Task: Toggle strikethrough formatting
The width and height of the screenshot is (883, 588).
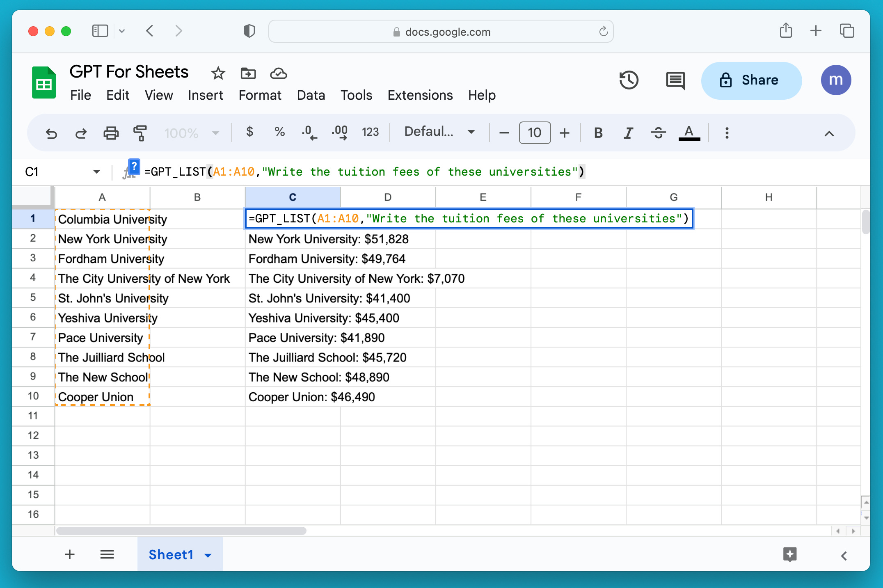Action: 658,132
